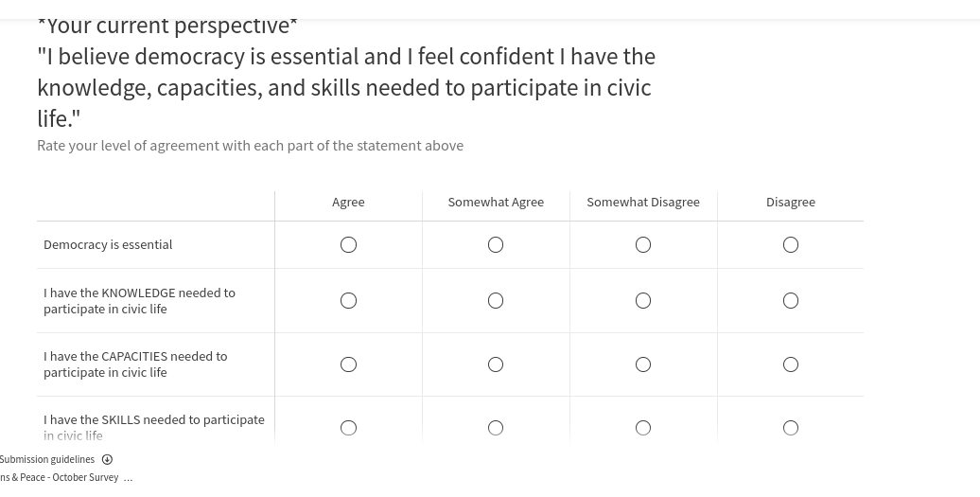Open the Submission guidelines link
The width and height of the screenshot is (980, 497).
click(47, 460)
